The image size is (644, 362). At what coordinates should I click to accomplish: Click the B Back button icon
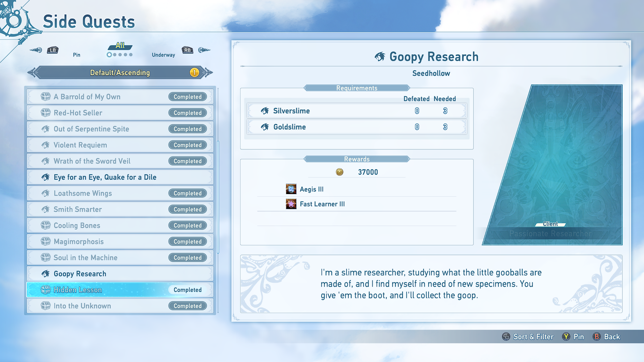(597, 337)
